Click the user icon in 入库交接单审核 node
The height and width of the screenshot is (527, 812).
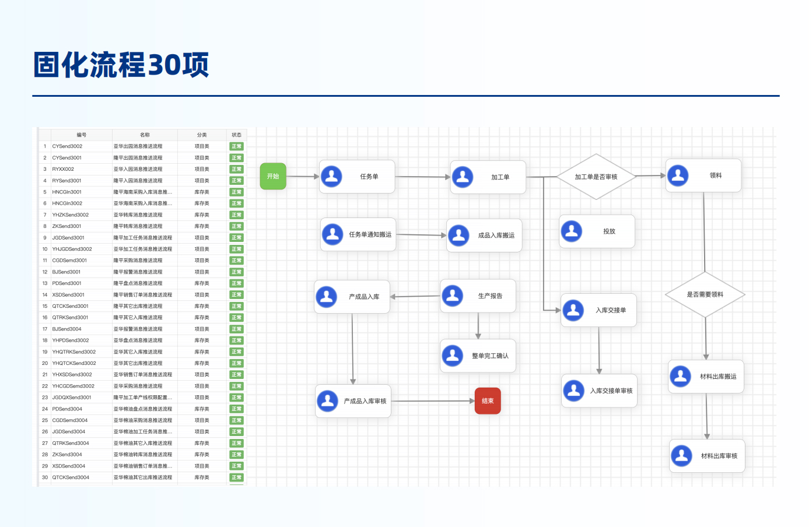574,390
